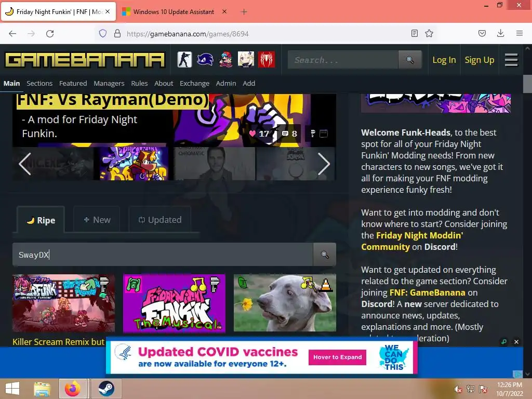
Task: Open the FNF: GameBanana Discord link
Action: click(x=427, y=292)
